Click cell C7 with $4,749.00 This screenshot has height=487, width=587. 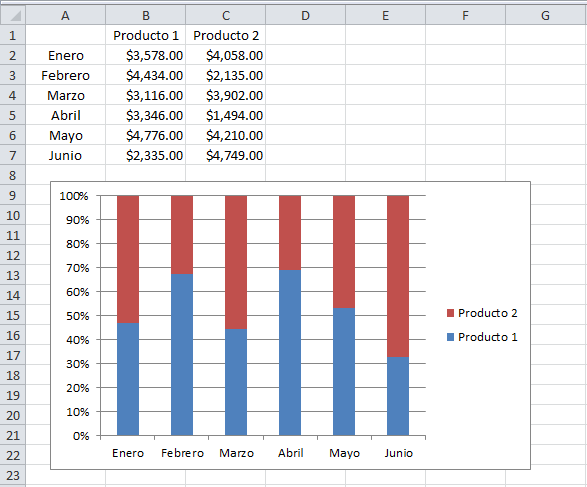(x=226, y=155)
